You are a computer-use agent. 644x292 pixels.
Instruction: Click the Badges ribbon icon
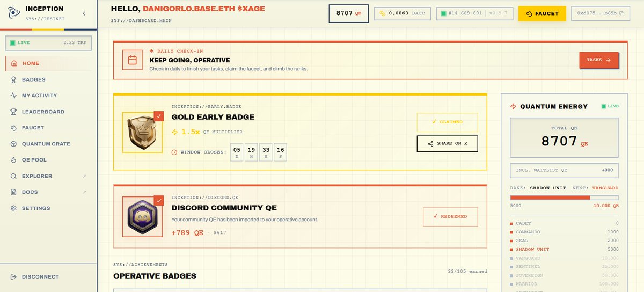[x=14, y=79]
